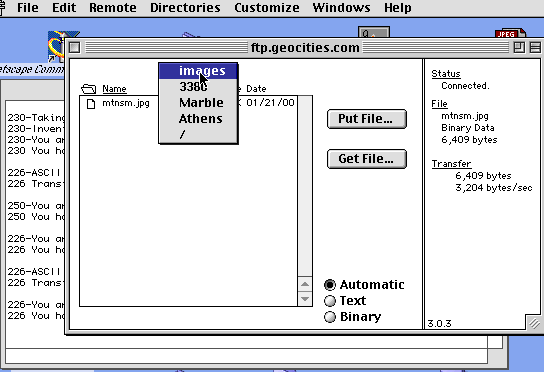
Task: Open the Help menu
Action: point(398,7)
